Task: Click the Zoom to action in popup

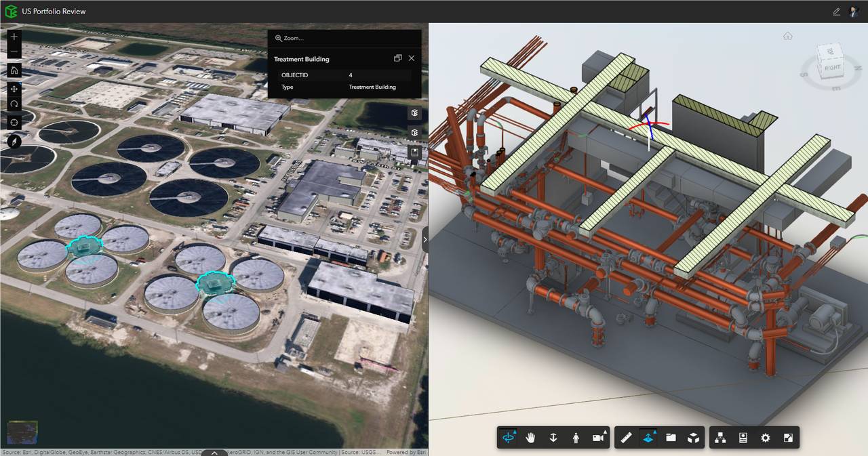Action: coord(290,39)
